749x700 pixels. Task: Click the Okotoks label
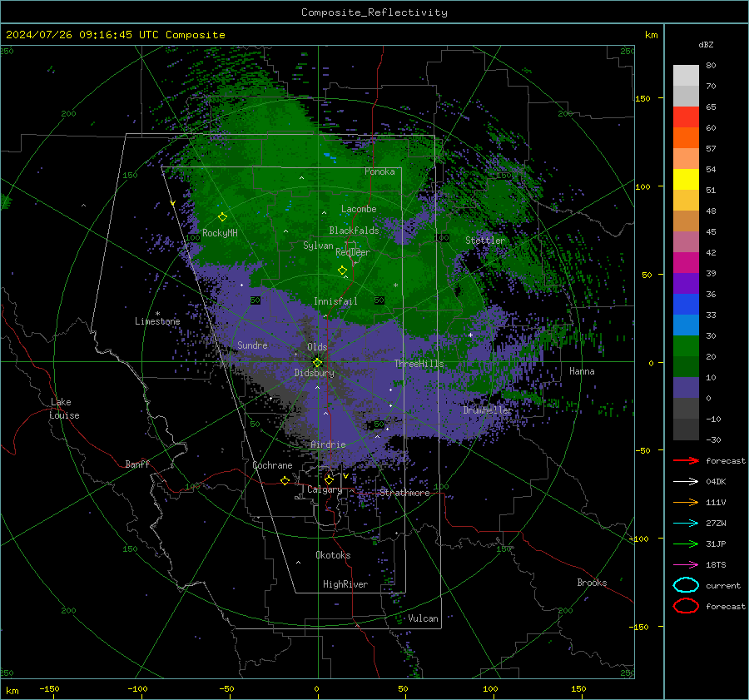pos(333,555)
